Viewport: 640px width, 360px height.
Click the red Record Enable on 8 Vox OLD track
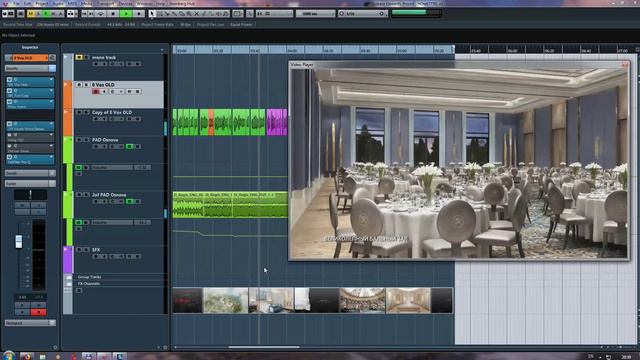[x=96, y=92]
